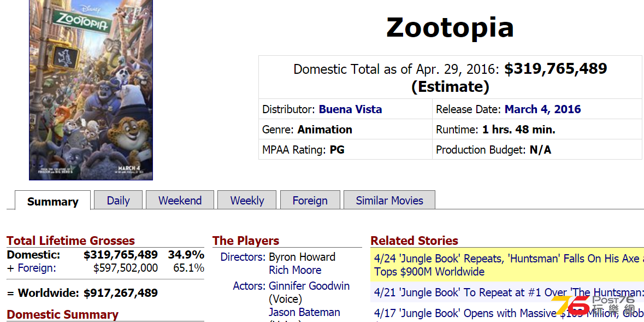Open the Weekend tab

(x=180, y=200)
